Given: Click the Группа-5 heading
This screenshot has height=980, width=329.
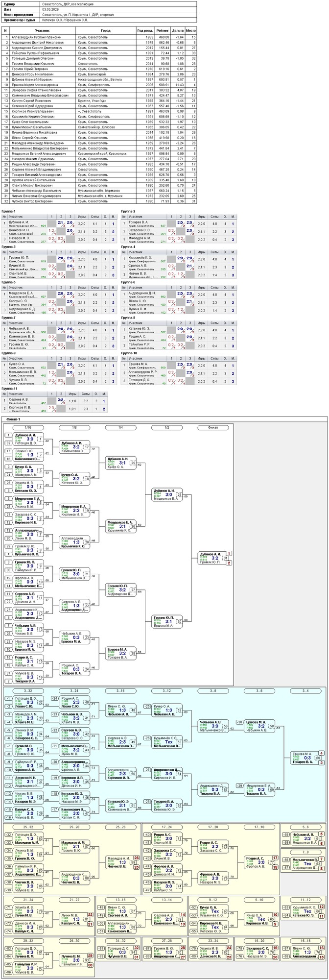Looking at the screenshot, I should (x=9, y=282).
